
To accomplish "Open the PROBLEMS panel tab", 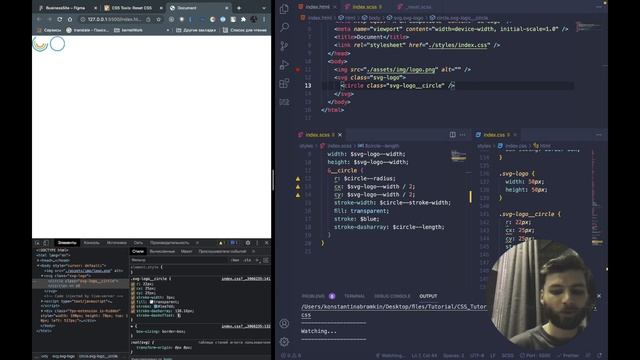I will (x=313, y=296).
